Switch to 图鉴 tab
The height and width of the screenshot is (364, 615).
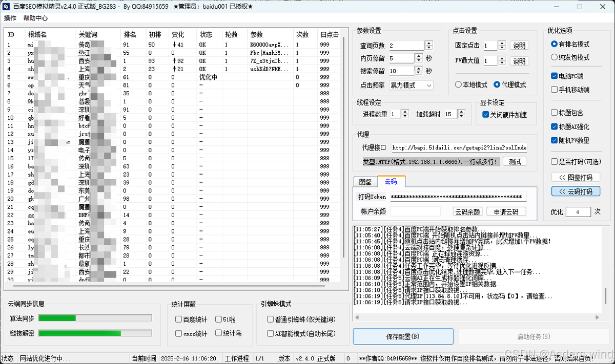[x=365, y=182]
